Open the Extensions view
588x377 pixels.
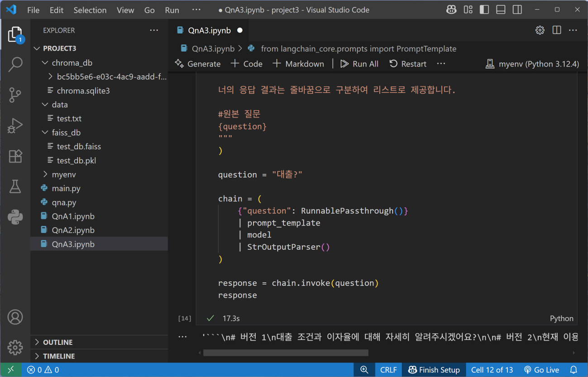coord(15,156)
